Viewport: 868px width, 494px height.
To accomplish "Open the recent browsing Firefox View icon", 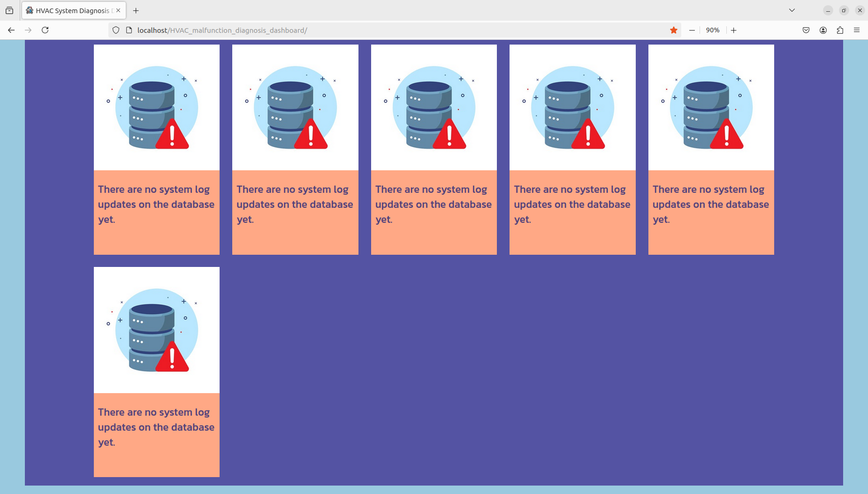I will tap(9, 10).
